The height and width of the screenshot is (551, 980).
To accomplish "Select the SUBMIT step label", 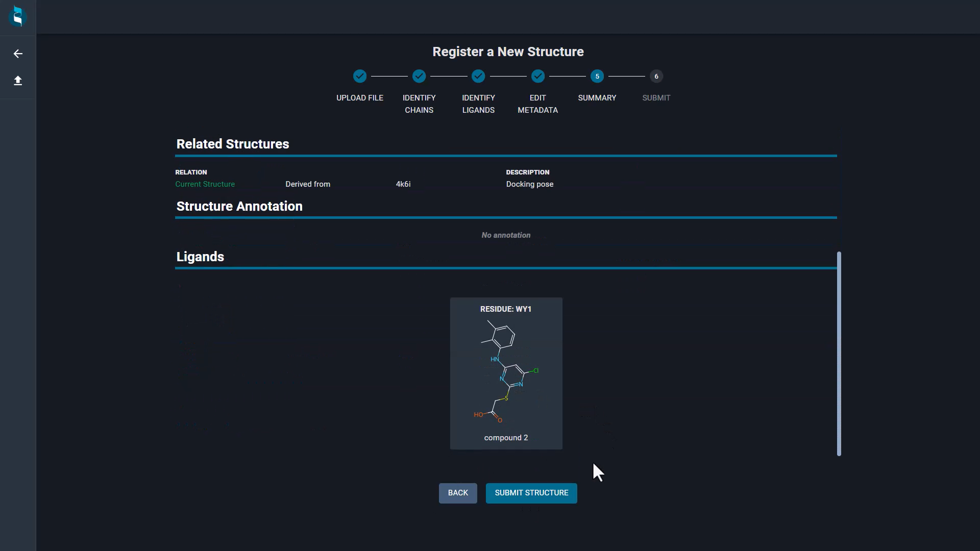I will pos(656,98).
